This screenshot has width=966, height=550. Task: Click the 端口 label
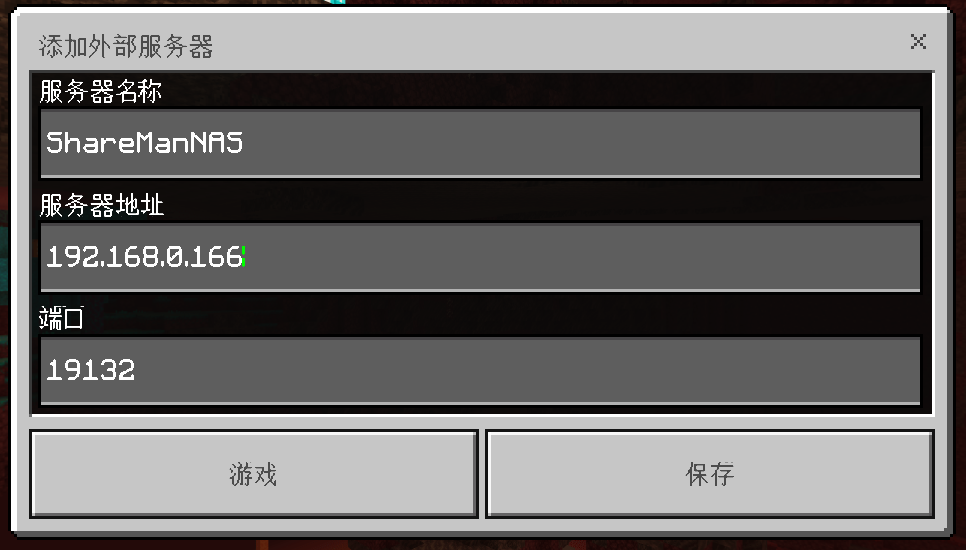click(x=61, y=318)
